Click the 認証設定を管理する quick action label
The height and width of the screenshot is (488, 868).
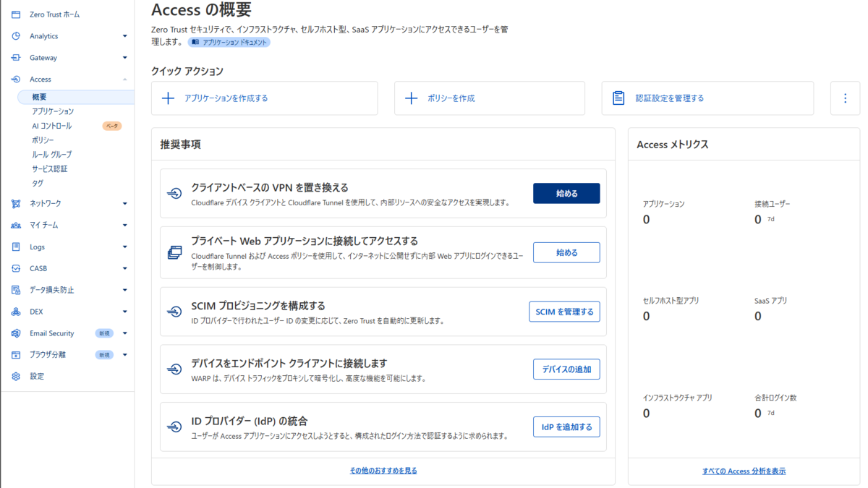click(670, 98)
